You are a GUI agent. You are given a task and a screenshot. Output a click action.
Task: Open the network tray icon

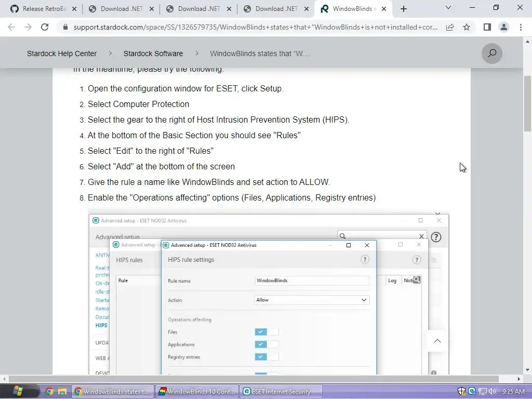pos(483,392)
